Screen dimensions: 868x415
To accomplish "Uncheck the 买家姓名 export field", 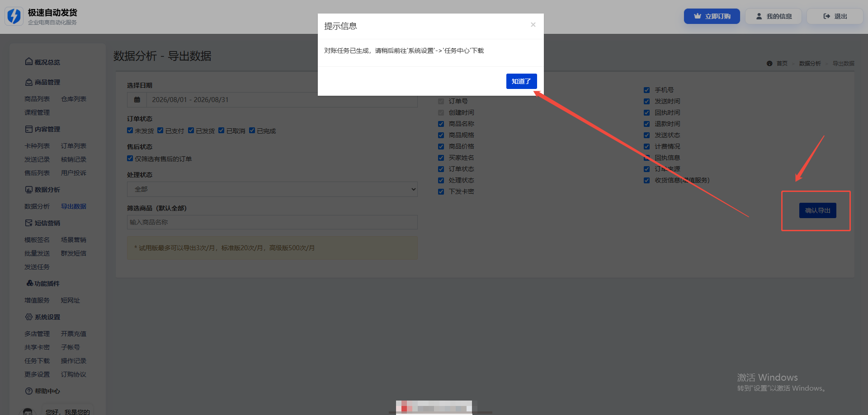I will (441, 158).
